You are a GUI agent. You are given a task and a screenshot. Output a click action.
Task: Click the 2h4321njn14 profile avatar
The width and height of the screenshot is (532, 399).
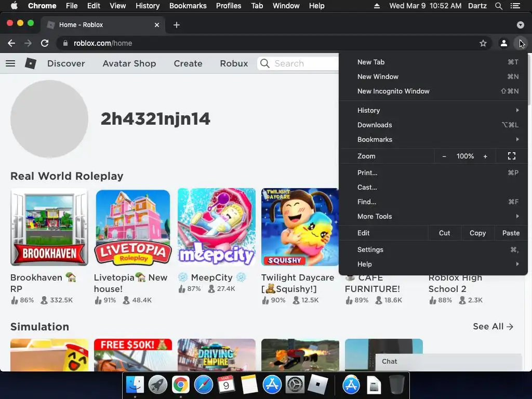tap(49, 119)
